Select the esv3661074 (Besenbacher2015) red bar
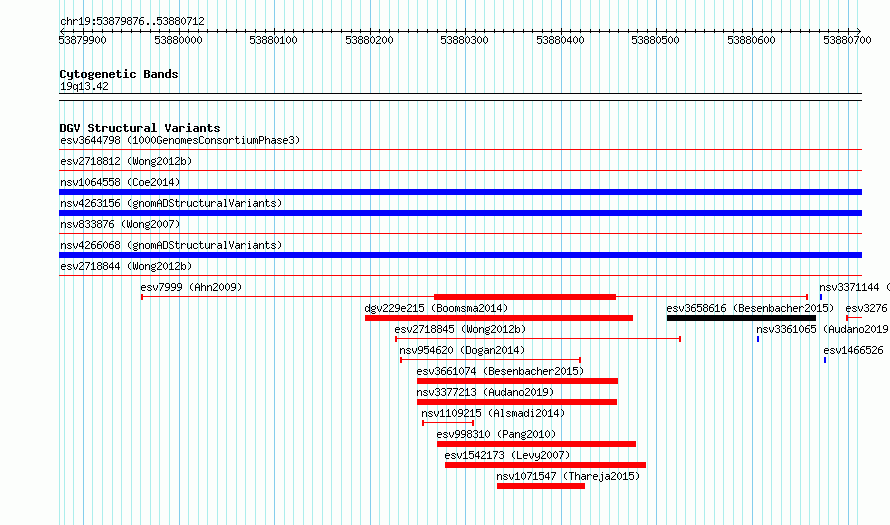The width and height of the screenshot is (890, 525). [517, 381]
